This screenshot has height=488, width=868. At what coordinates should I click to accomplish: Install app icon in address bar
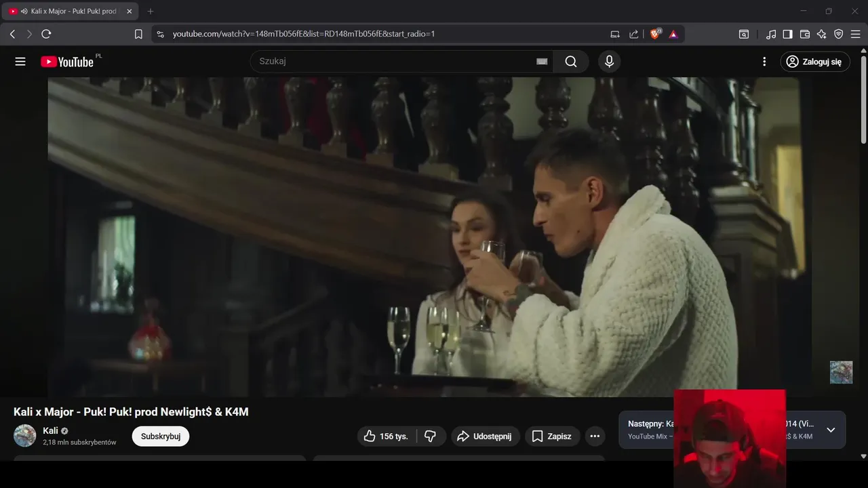615,34
